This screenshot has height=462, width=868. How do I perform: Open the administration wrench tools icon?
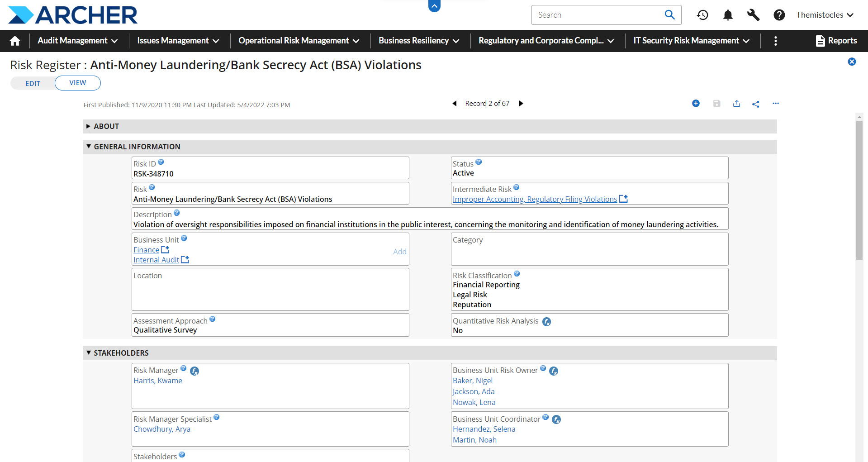[x=753, y=15]
